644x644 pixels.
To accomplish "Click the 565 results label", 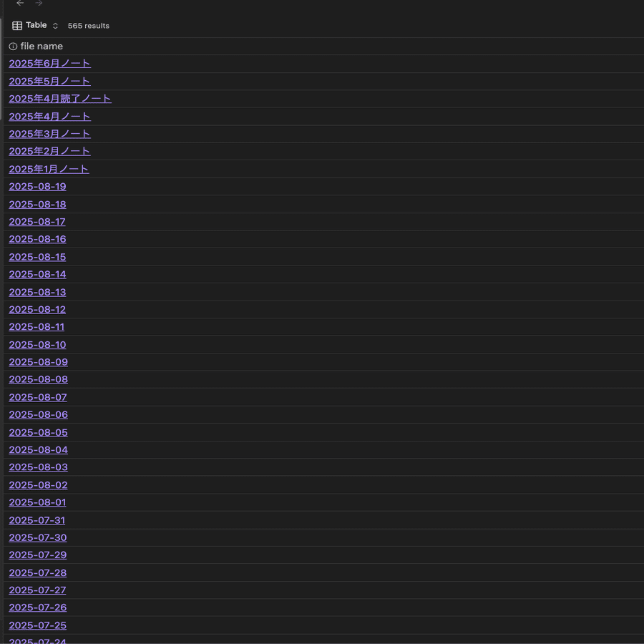I will point(88,26).
